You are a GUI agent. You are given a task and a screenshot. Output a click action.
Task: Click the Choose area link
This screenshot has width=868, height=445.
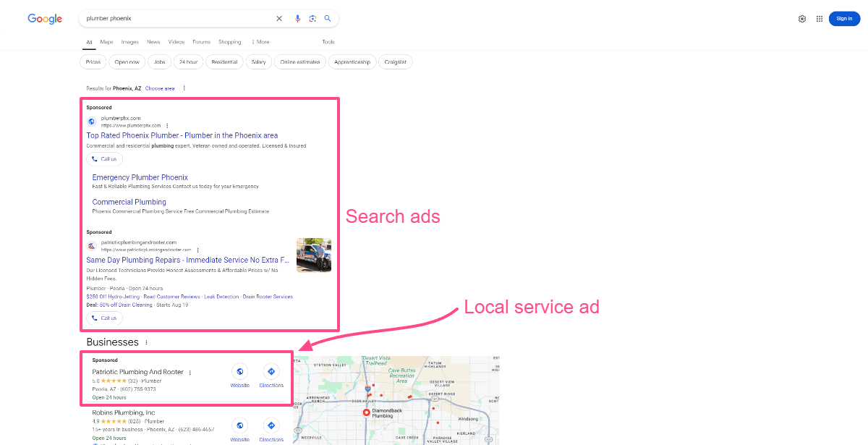click(160, 88)
